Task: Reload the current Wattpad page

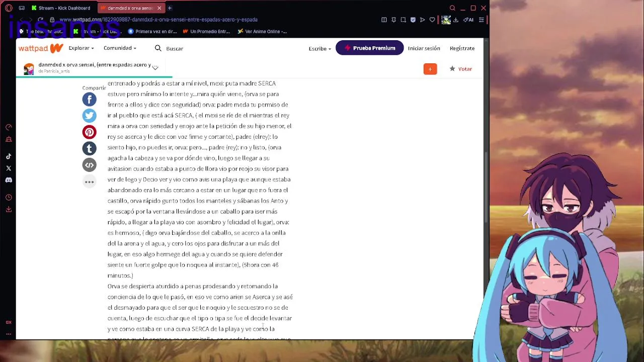Action: pyautogui.click(x=40, y=20)
